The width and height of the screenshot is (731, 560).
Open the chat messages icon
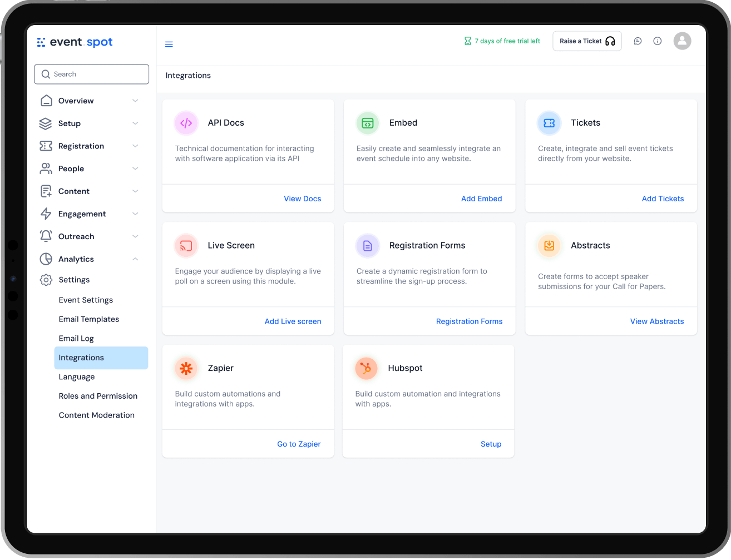pos(638,41)
